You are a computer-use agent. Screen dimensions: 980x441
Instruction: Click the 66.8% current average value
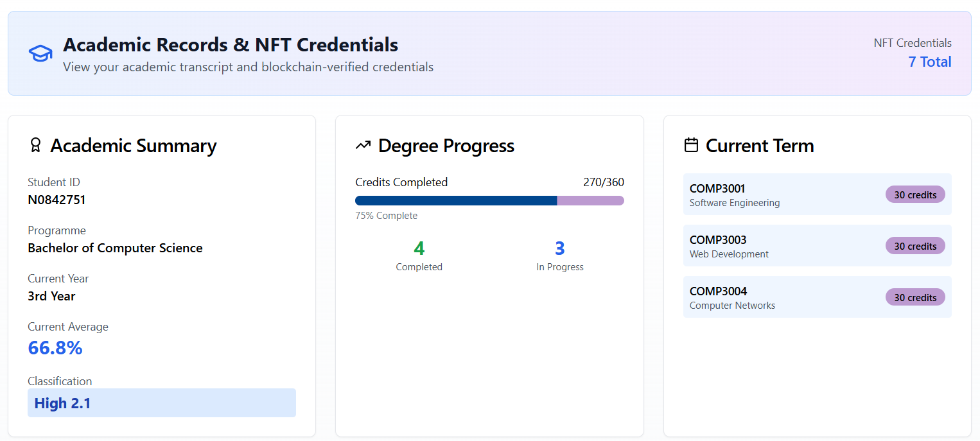(x=55, y=348)
